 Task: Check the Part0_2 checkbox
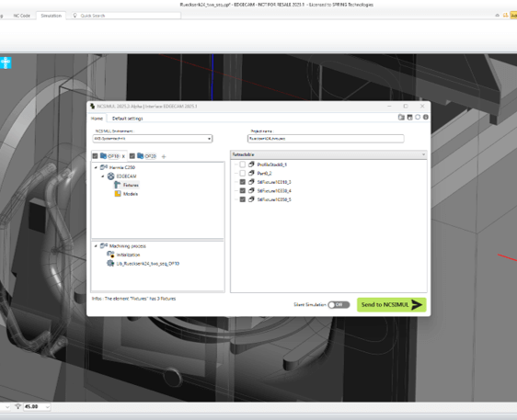tap(243, 173)
